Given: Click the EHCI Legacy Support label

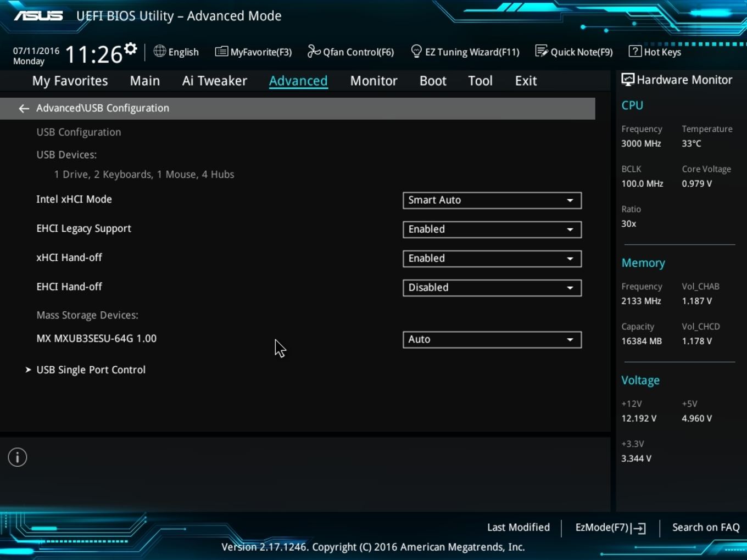Looking at the screenshot, I should tap(83, 229).
